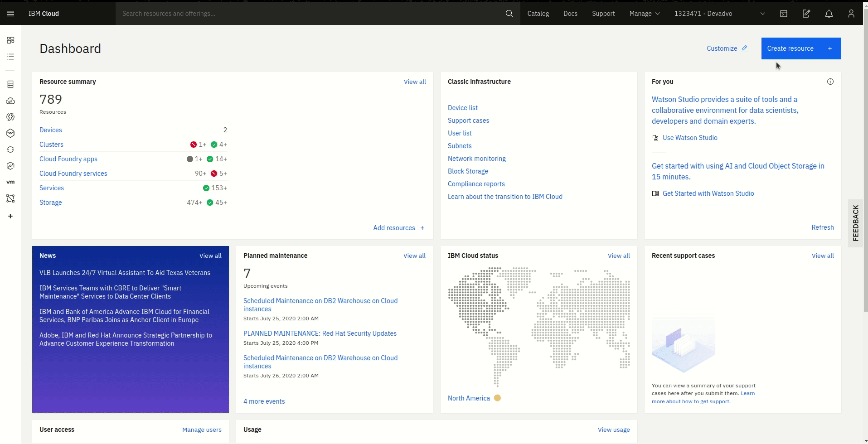Open Learn about the transition link
This screenshot has width=868, height=444.
point(505,197)
